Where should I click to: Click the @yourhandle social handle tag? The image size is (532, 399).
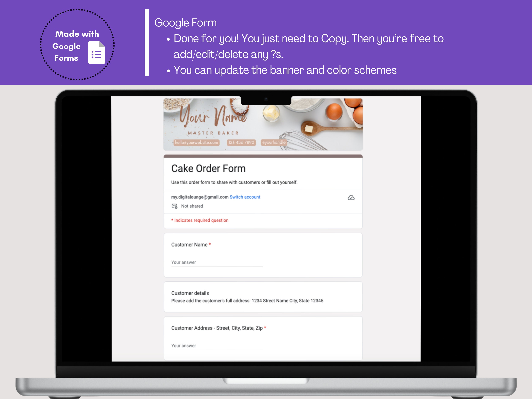coord(274,142)
